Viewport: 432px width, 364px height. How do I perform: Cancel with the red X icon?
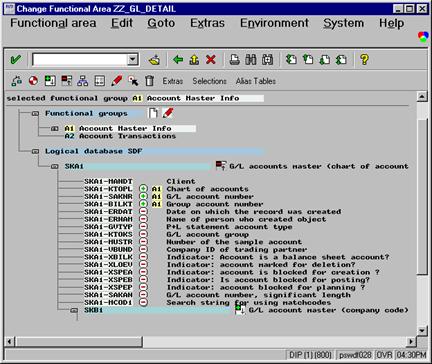coord(211,60)
